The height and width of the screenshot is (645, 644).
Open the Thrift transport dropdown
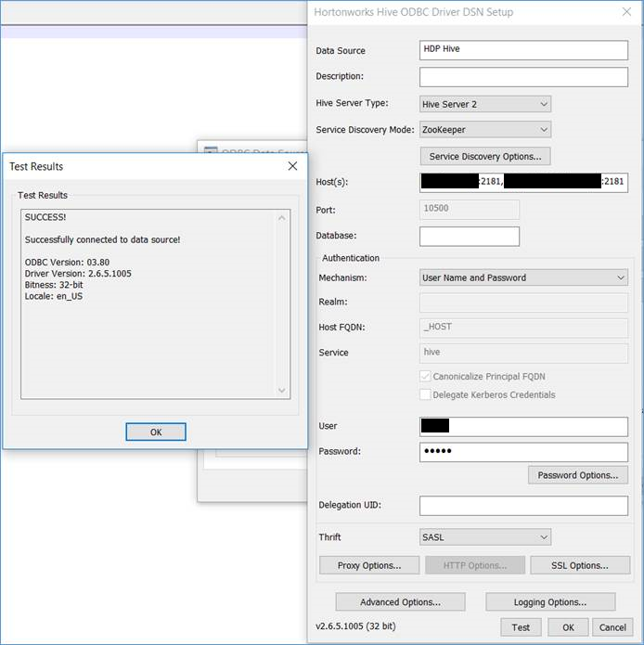point(485,537)
